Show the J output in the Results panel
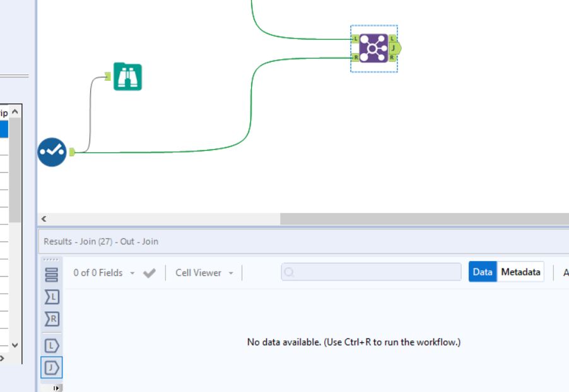The image size is (569, 392). [52, 367]
